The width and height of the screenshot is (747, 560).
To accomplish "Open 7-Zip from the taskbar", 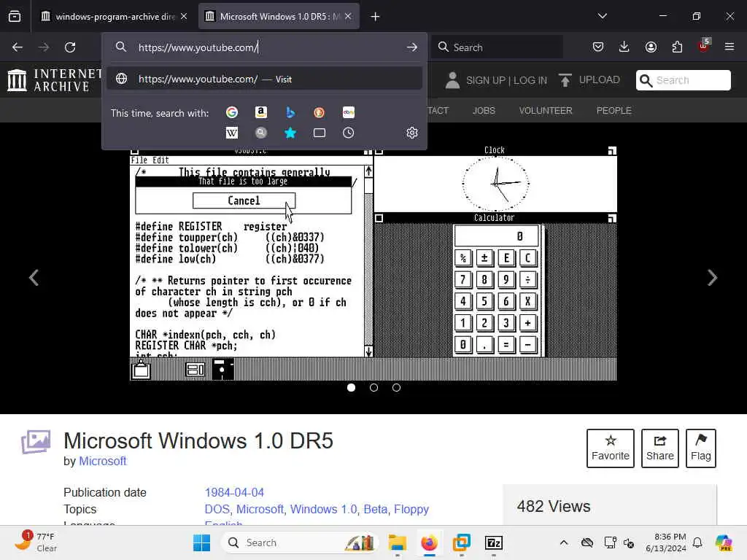I will click(x=494, y=542).
